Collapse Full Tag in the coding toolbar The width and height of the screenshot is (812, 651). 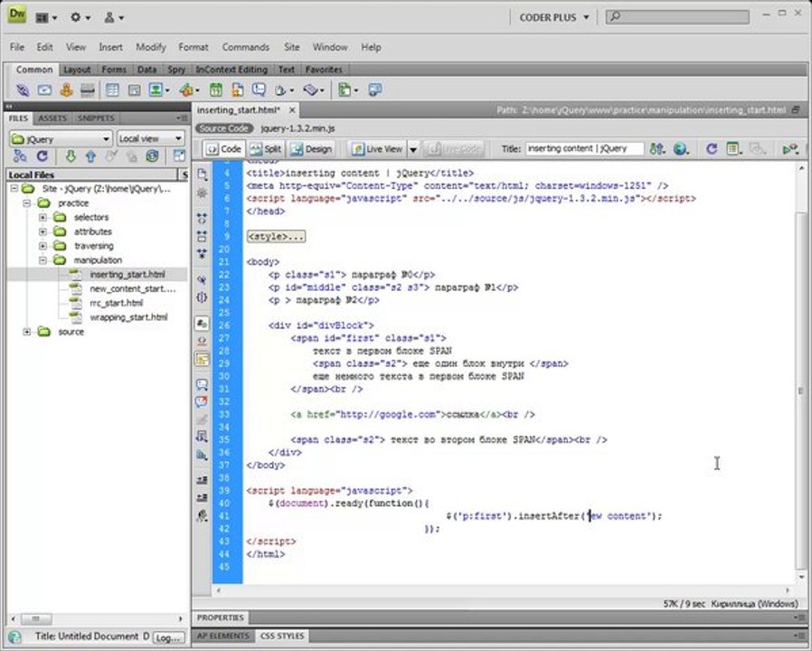202,219
